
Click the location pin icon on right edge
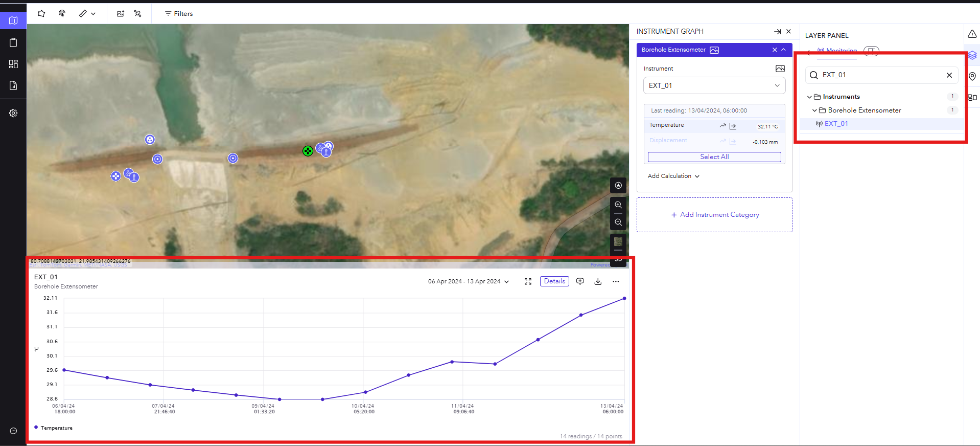[972, 76]
